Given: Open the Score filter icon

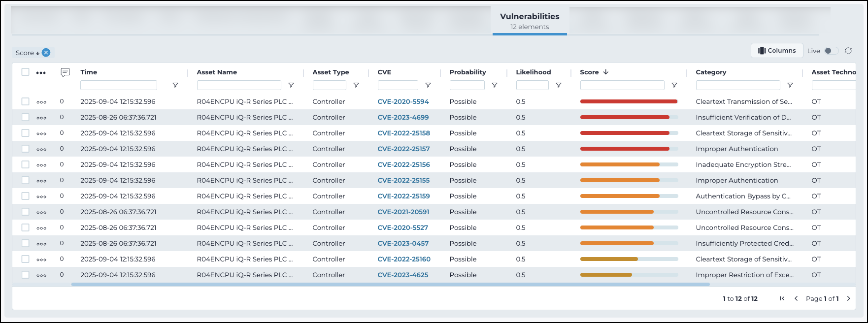Looking at the screenshot, I should tap(674, 85).
